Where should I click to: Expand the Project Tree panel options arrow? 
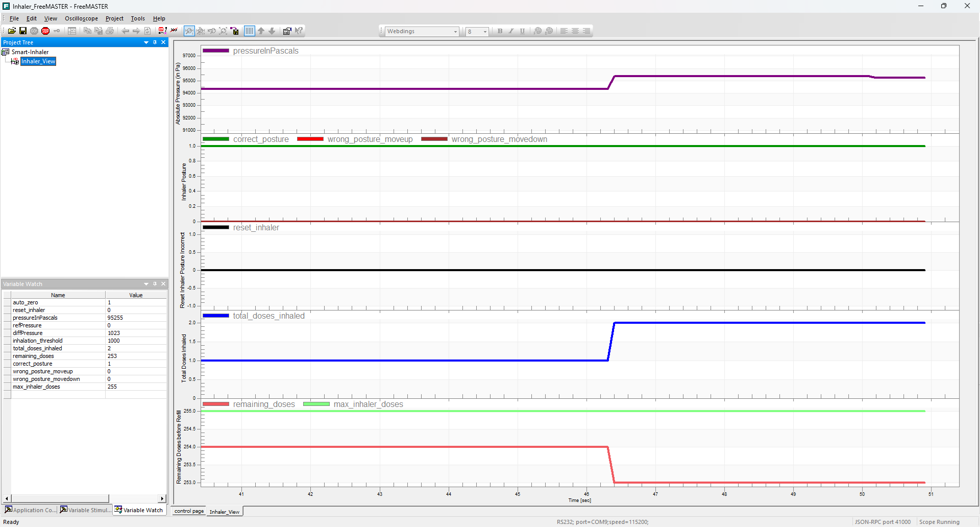pyautogui.click(x=146, y=42)
